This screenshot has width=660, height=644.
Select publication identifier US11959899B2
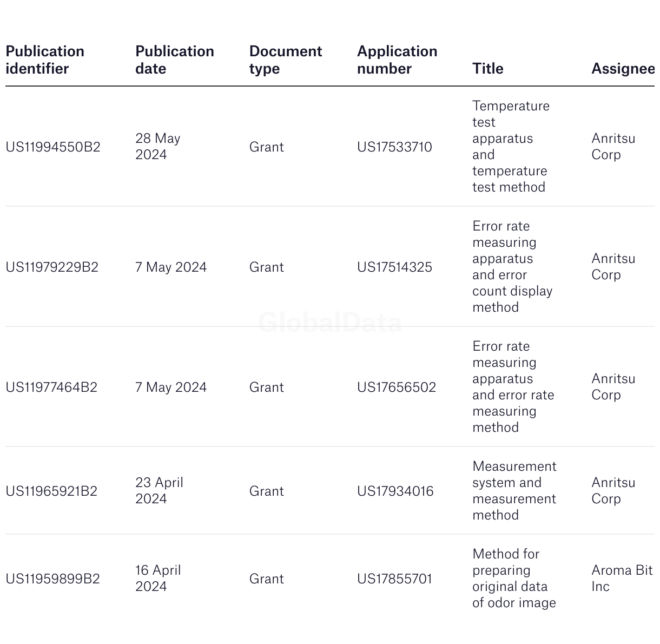point(53,579)
